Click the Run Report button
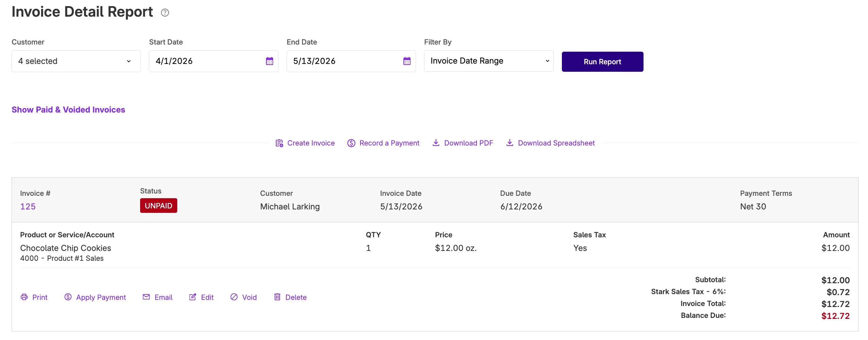 coord(602,62)
